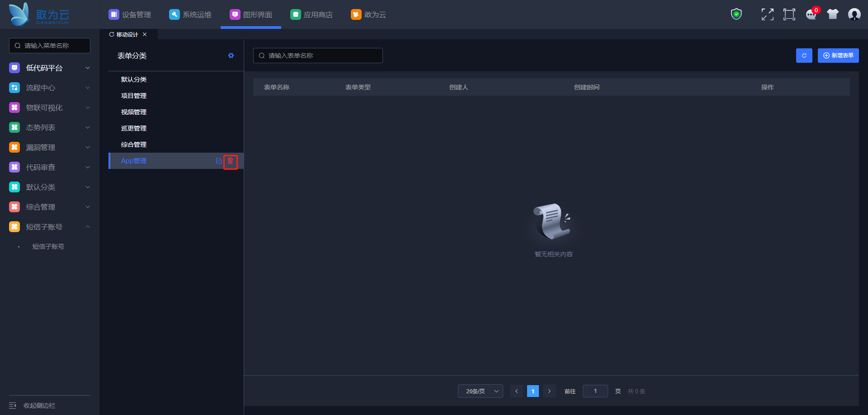The image size is (868, 415).
Task: Open the user avatar profile
Action: pos(854,14)
